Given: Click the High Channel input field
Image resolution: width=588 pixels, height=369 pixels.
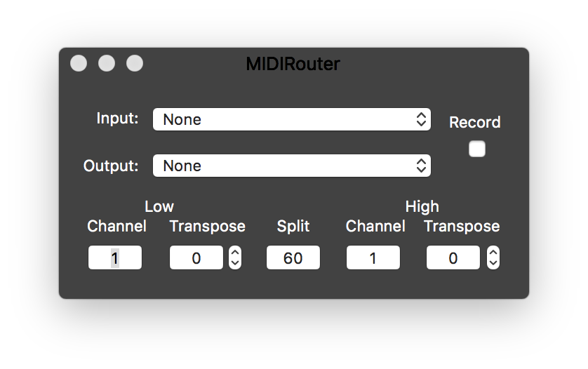Looking at the screenshot, I should 373,257.
